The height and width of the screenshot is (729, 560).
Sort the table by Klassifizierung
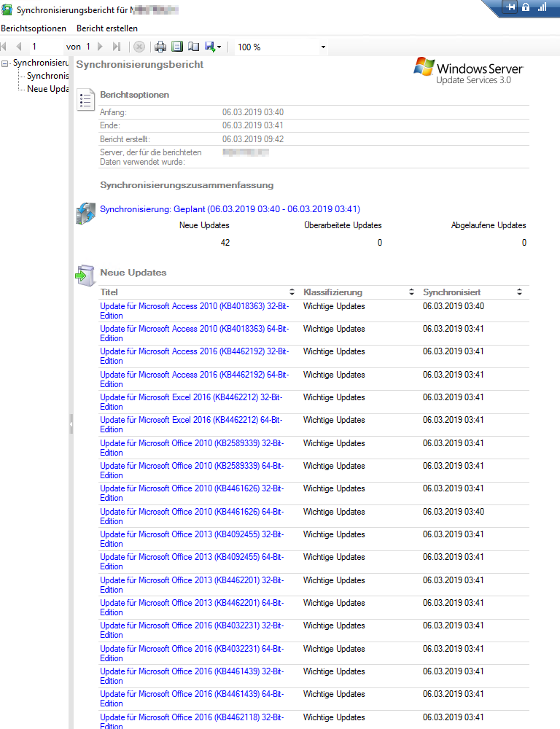coord(411,292)
